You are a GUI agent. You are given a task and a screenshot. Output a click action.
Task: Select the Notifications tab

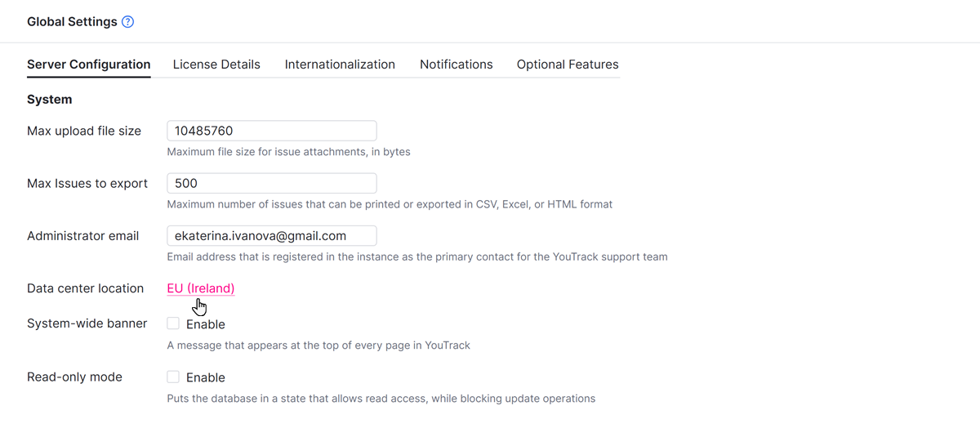pyautogui.click(x=456, y=65)
